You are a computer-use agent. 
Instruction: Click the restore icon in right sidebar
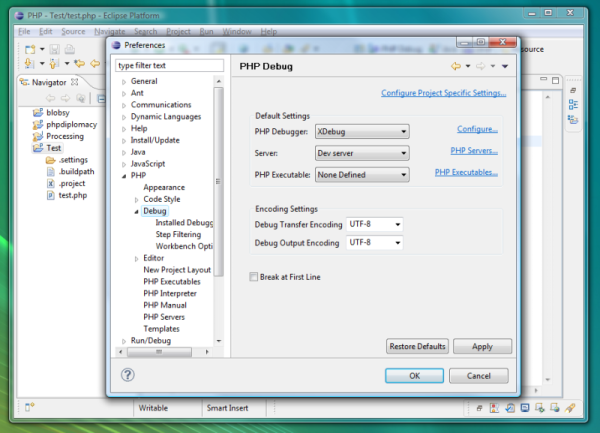(x=573, y=90)
